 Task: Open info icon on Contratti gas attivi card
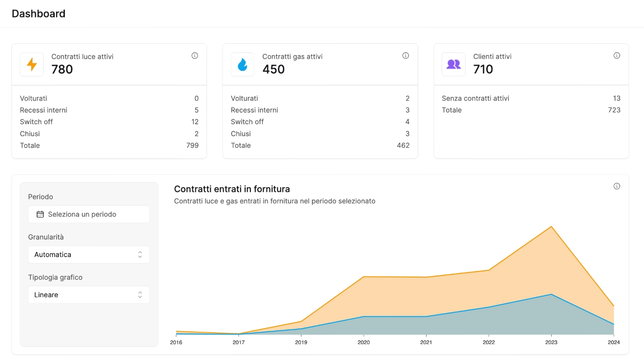click(x=406, y=56)
